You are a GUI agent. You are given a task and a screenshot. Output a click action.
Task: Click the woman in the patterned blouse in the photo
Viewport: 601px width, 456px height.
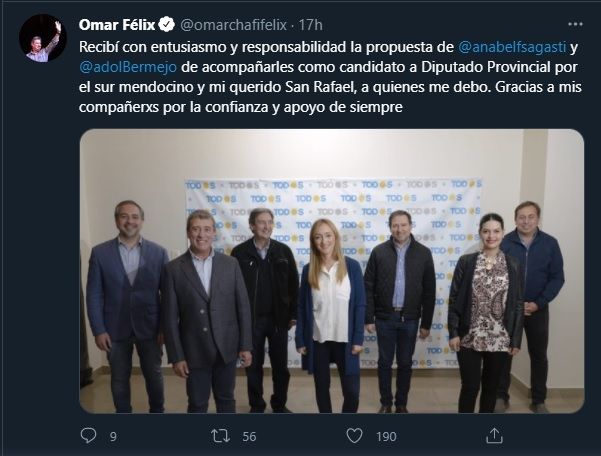click(486, 310)
